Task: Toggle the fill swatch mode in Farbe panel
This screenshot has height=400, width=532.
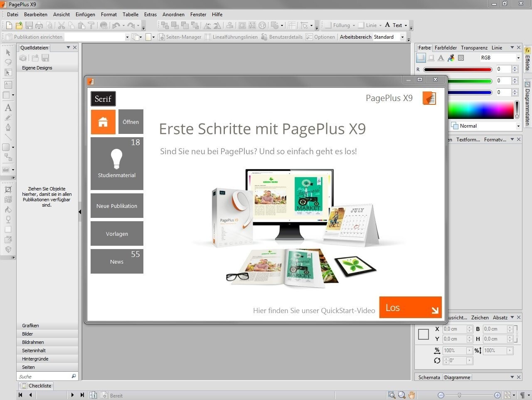Action: [x=421, y=58]
